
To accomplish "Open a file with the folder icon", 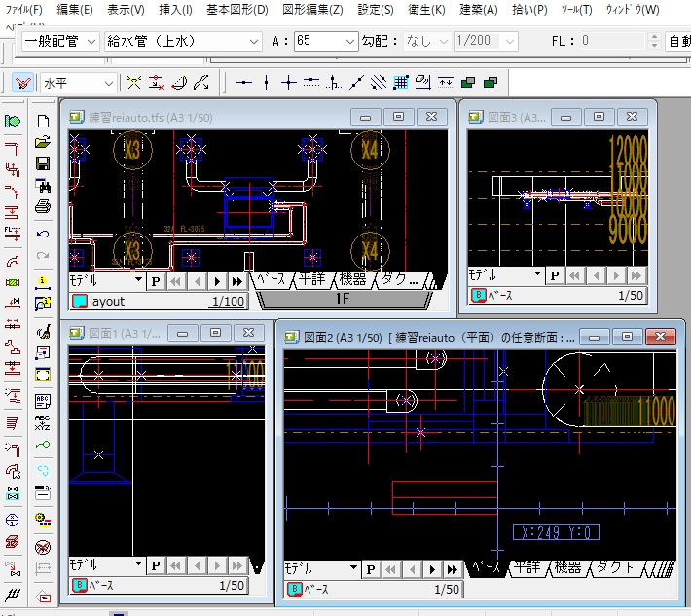I will click(42, 143).
